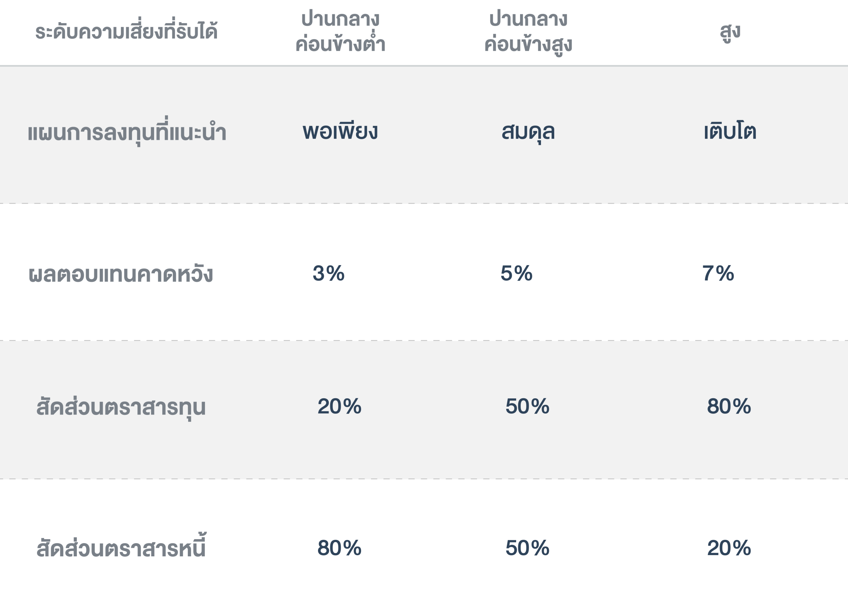Click the 7% expected return value
This screenshot has height=616, width=848.
click(718, 273)
